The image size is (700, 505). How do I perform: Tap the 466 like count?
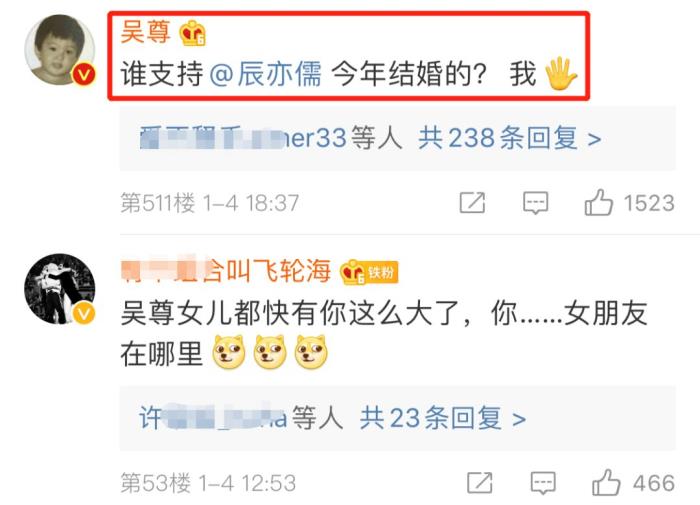(x=654, y=483)
